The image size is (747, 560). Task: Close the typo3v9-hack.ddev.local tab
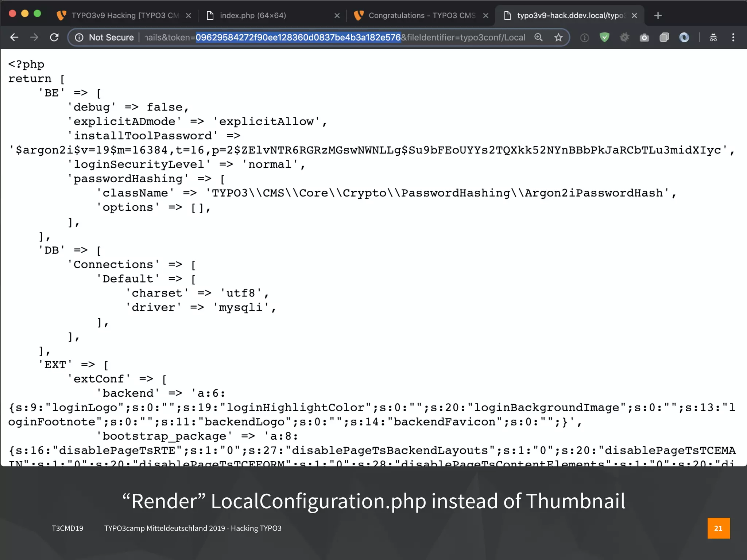[x=634, y=15]
